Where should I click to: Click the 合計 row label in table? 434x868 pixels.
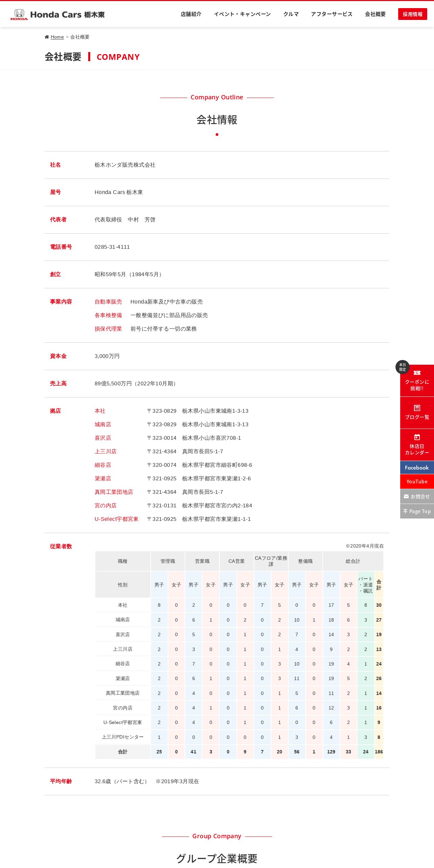(x=123, y=752)
